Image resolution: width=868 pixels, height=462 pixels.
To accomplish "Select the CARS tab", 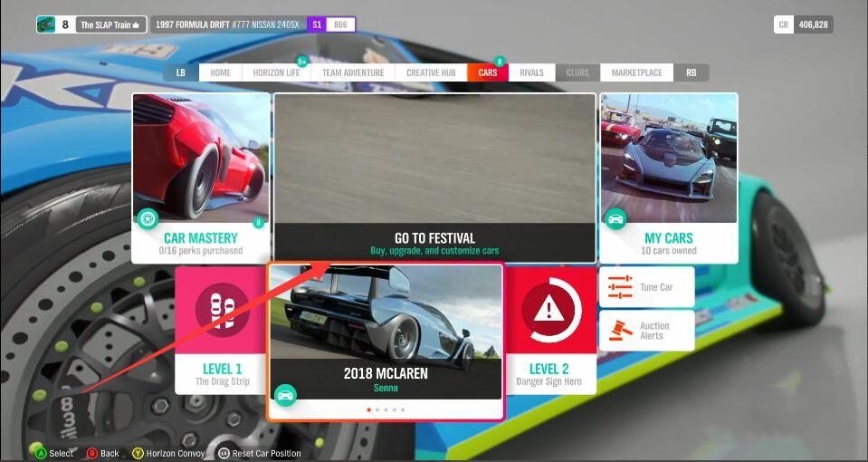I will pos(488,72).
